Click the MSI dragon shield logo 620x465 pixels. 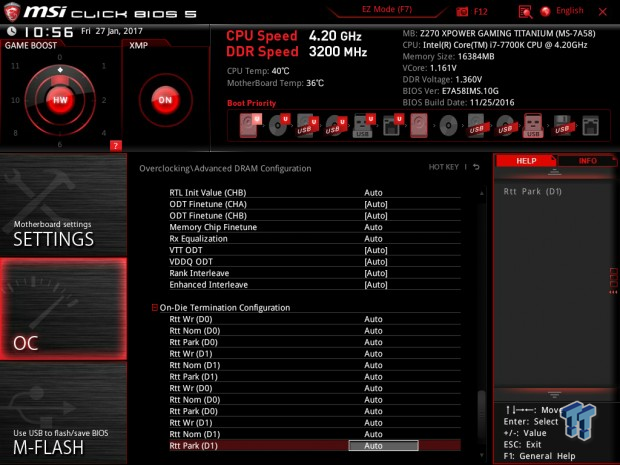(x=12, y=12)
